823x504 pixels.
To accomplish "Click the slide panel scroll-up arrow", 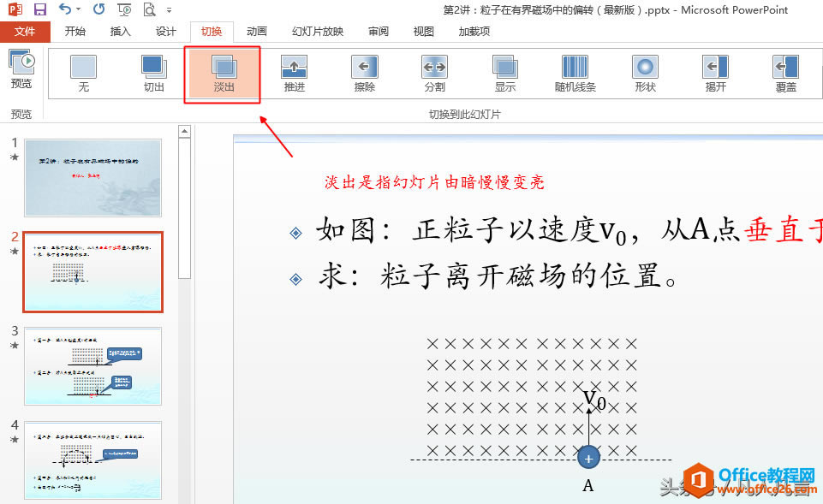I will (184, 131).
